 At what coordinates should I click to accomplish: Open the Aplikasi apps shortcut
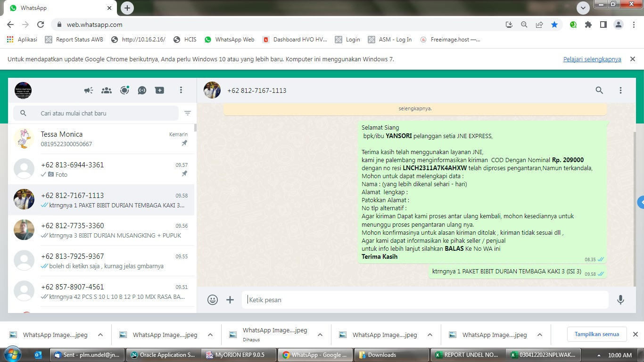click(22, 40)
